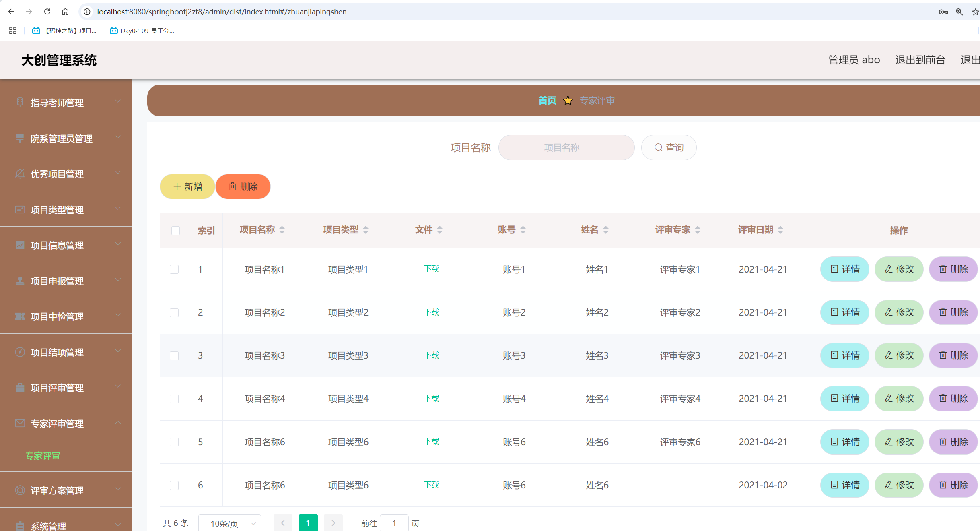Image resolution: width=980 pixels, height=531 pixels.
Task: Click 详情 button for 项目名称4 row
Action: coord(844,399)
